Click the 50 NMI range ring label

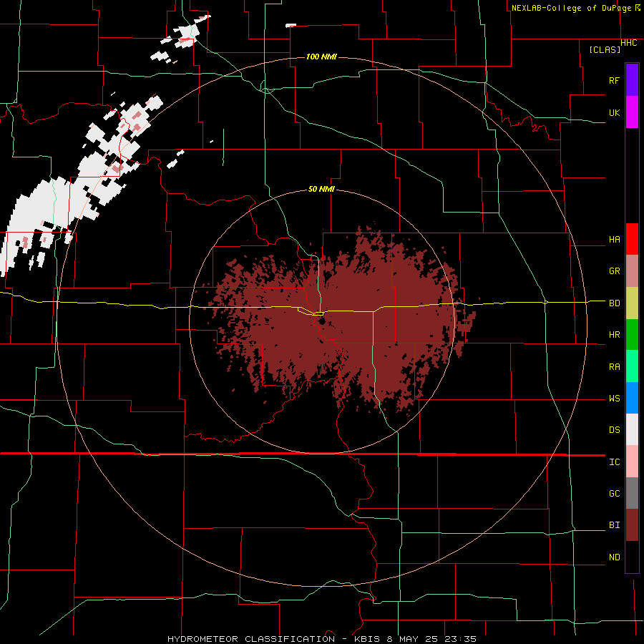coord(321,189)
